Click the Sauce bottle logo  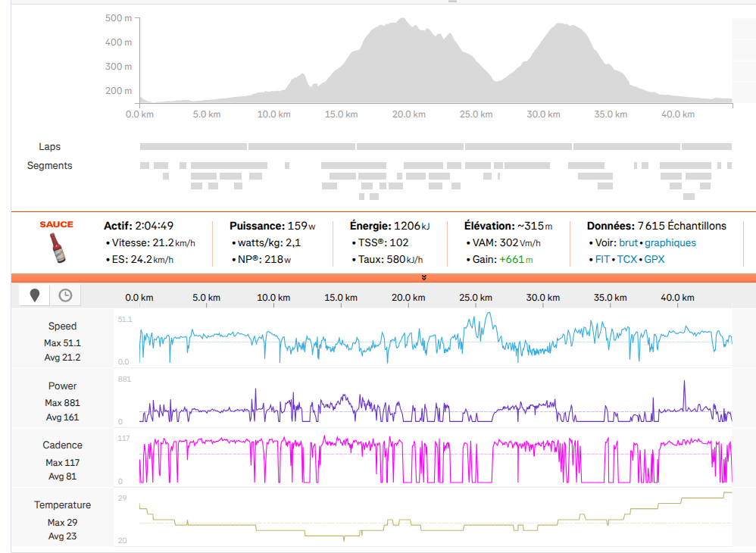coord(58,248)
